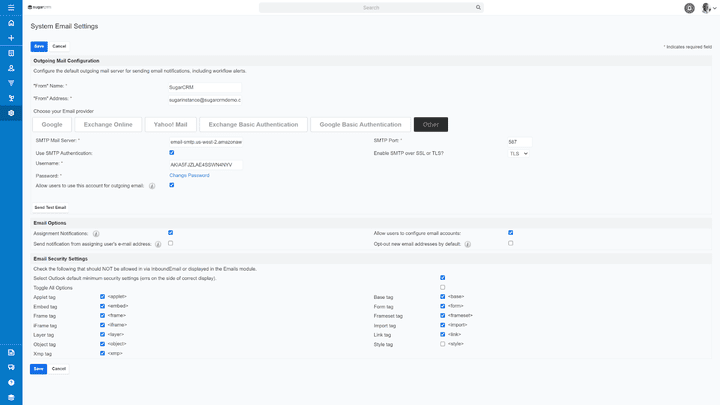Expand the user avatar menu
Viewport: 720px width, 405px height.
coord(708,8)
